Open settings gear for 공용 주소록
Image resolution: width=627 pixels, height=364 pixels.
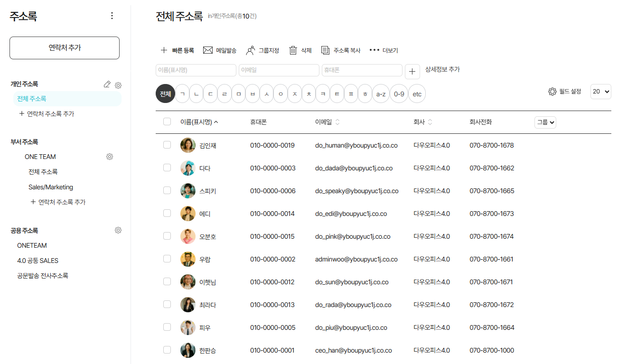[x=118, y=230]
